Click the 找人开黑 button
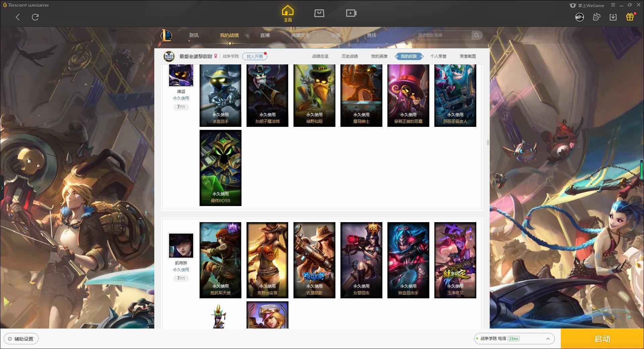The width and height of the screenshot is (644, 349). 255,56
